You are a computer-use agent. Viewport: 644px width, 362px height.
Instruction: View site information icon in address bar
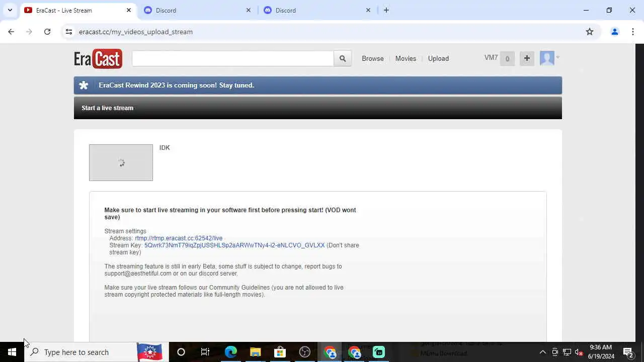69,32
